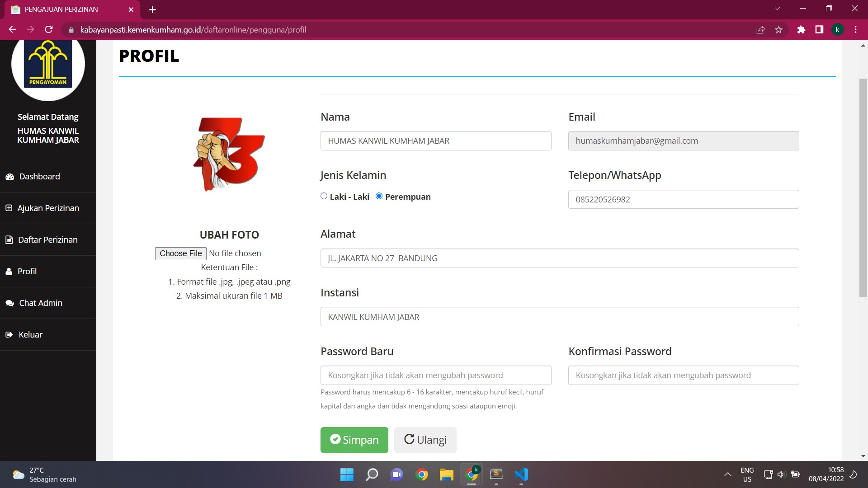868x488 pixels.
Task: Click the Dashboard gauge icon
Action: [9, 177]
